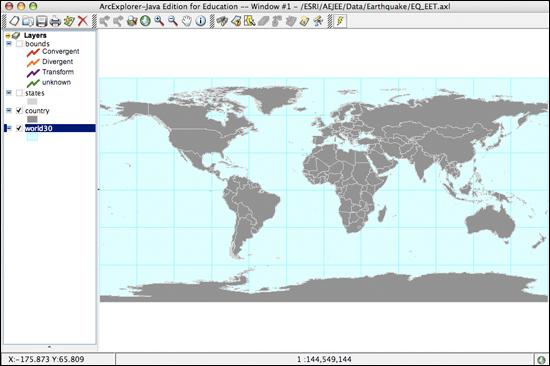
Task: Click the red X remove layer icon
Action: [83, 21]
